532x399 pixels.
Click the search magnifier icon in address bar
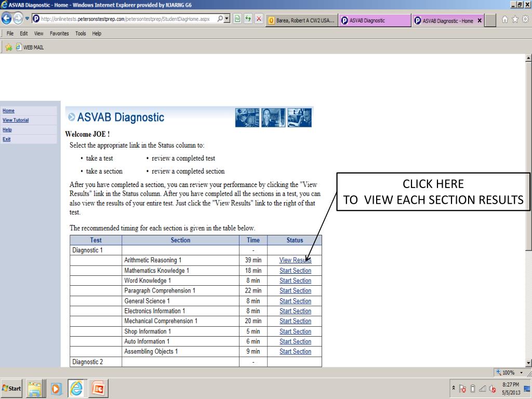pyautogui.click(x=220, y=19)
